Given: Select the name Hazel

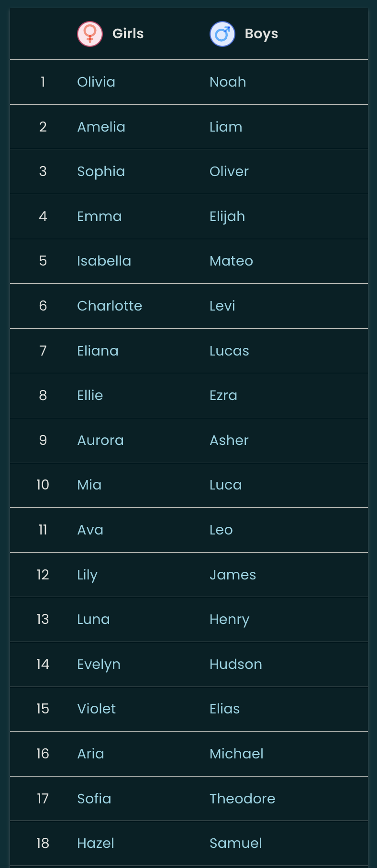Looking at the screenshot, I should click(x=96, y=844).
